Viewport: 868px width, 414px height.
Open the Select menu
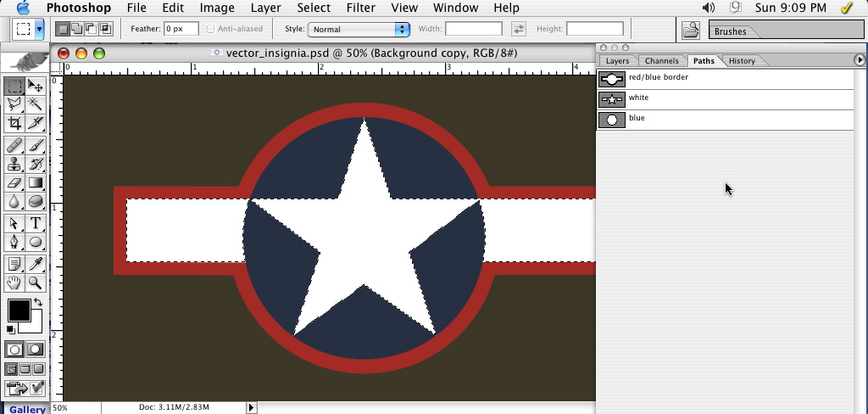click(x=314, y=8)
